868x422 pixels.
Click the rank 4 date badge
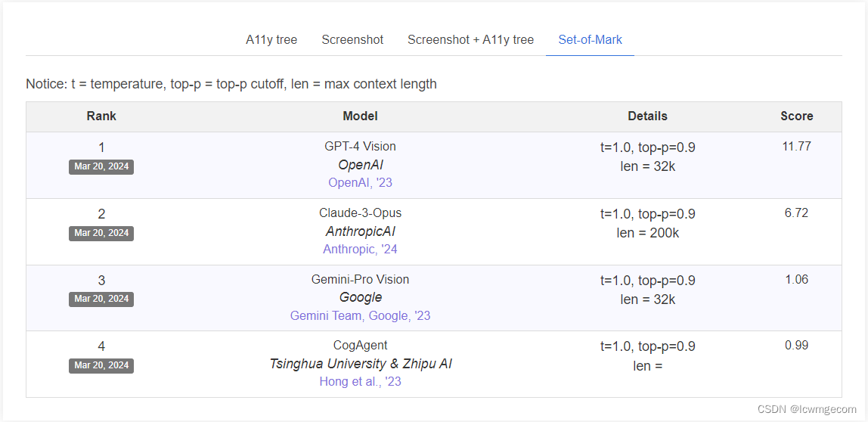pyautogui.click(x=101, y=365)
